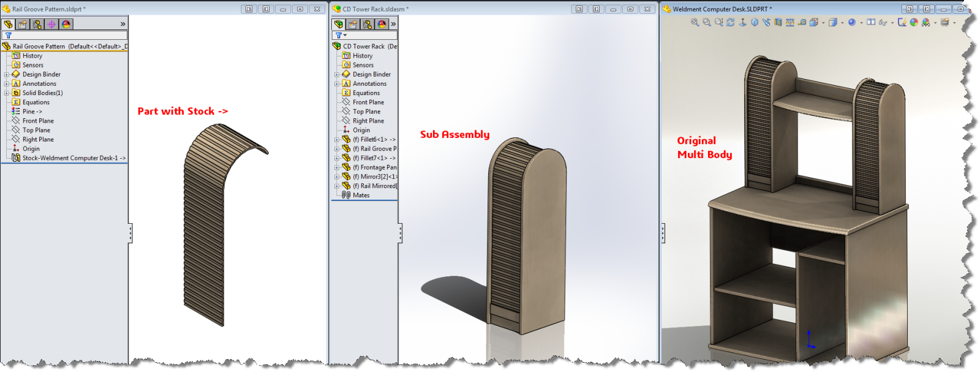Activate the Rotate View tool
The width and height of the screenshot is (980, 372).
coord(731,22)
